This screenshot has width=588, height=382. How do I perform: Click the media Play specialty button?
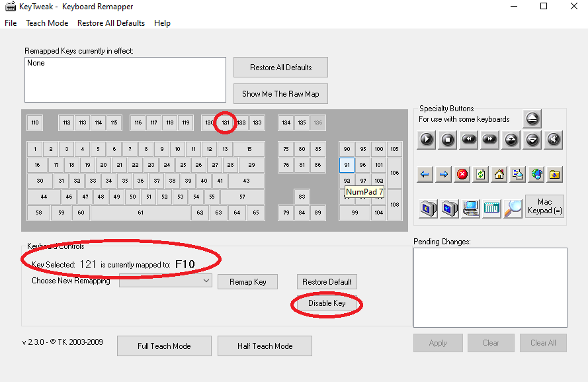[x=427, y=140]
